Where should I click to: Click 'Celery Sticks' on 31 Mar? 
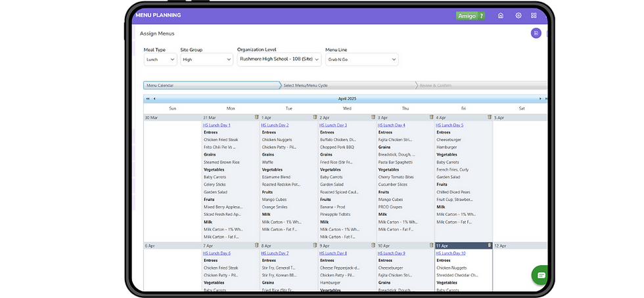(214, 184)
